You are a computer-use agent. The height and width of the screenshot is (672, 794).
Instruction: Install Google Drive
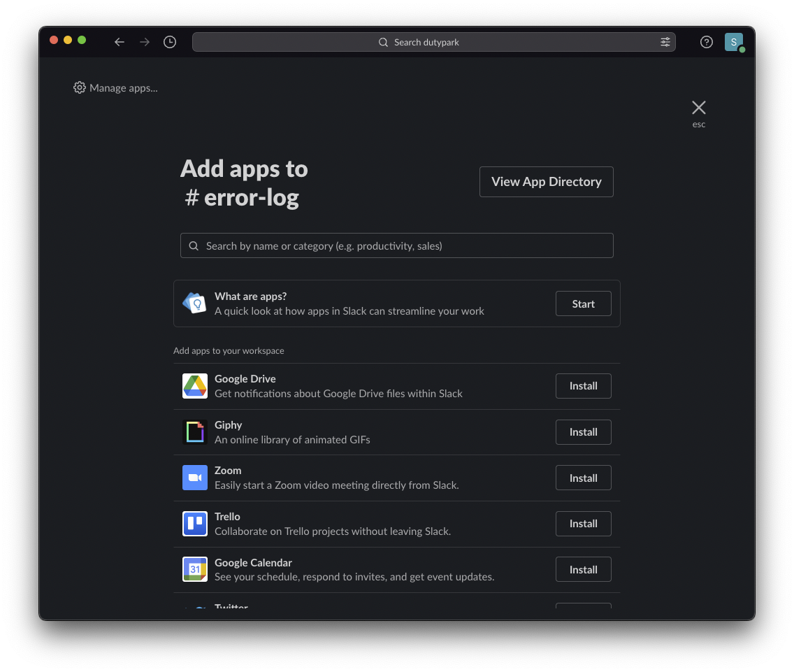[x=584, y=386]
